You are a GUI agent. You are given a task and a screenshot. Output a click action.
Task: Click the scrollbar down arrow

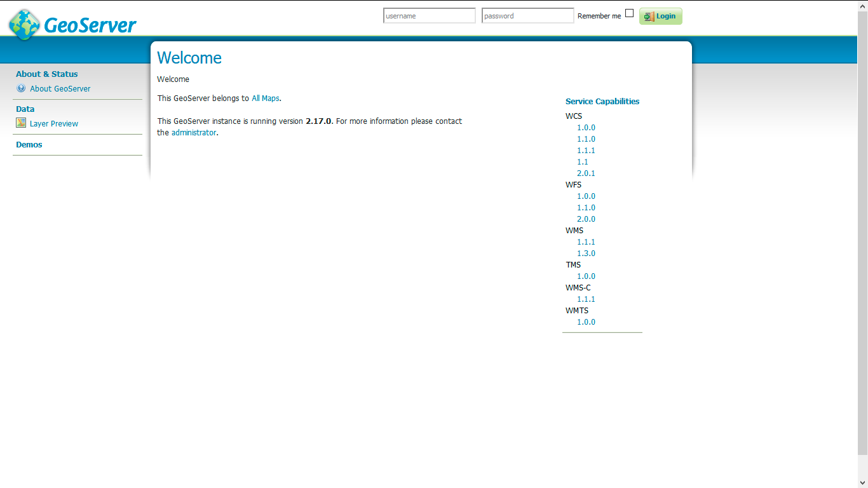862,483
